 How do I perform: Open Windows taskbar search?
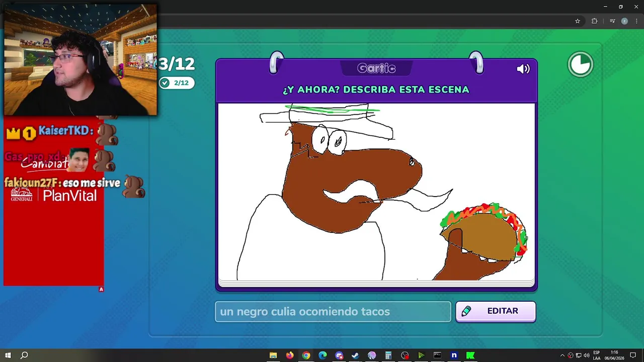coord(24,355)
